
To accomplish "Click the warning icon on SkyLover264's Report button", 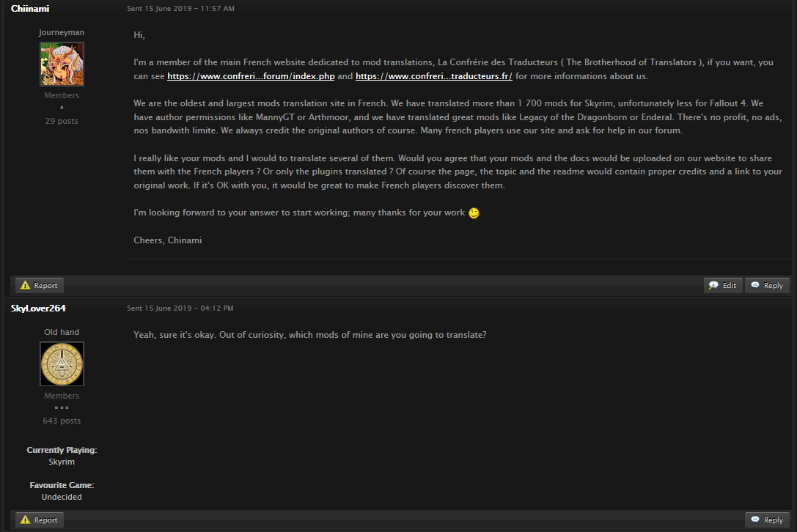I will point(26,520).
